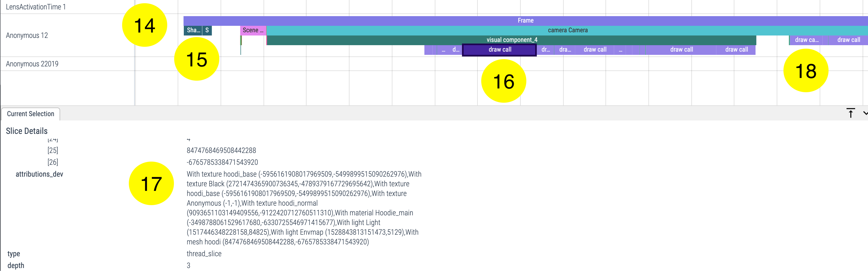Collapse the details panel with chevron

click(x=865, y=113)
